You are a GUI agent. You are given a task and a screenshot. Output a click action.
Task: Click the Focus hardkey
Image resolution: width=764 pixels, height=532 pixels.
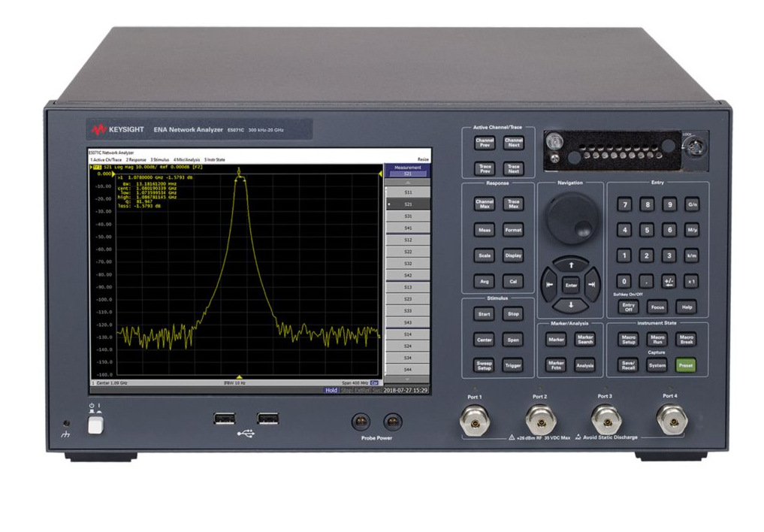657,307
